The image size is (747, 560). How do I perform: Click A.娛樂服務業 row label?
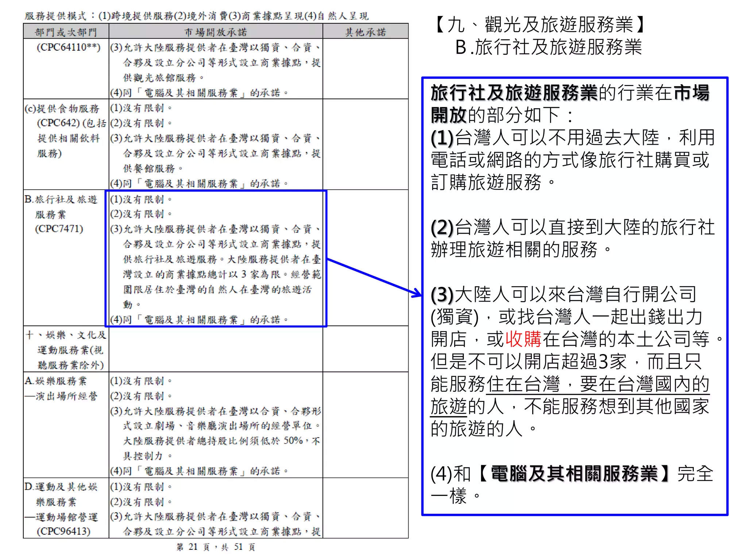[x=56, y=381]
